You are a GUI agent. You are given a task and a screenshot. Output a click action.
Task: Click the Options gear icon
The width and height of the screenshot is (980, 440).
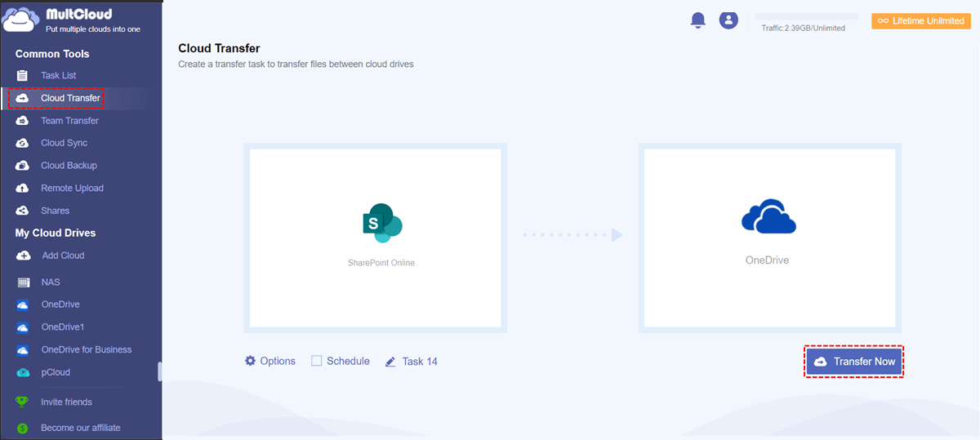251,361
